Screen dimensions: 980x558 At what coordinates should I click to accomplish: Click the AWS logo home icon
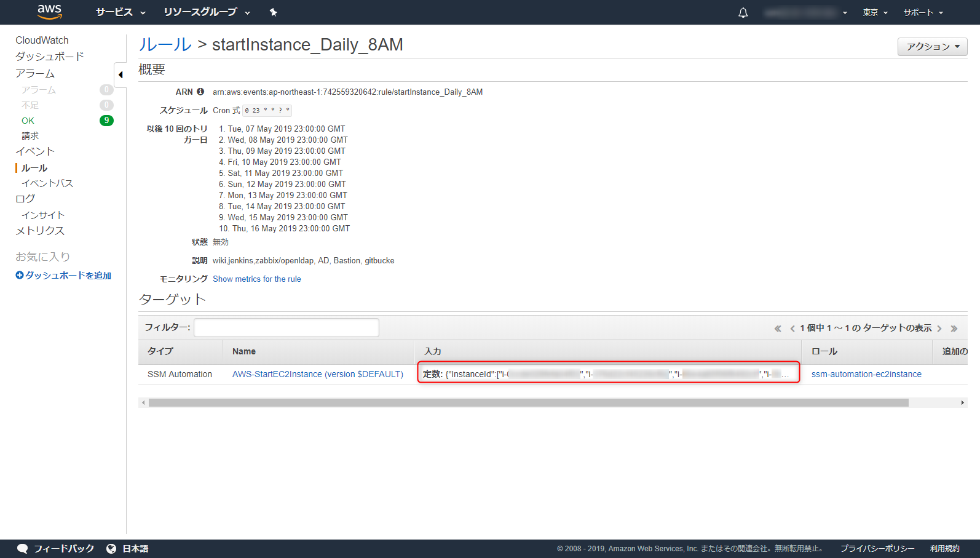pos(49,11)
